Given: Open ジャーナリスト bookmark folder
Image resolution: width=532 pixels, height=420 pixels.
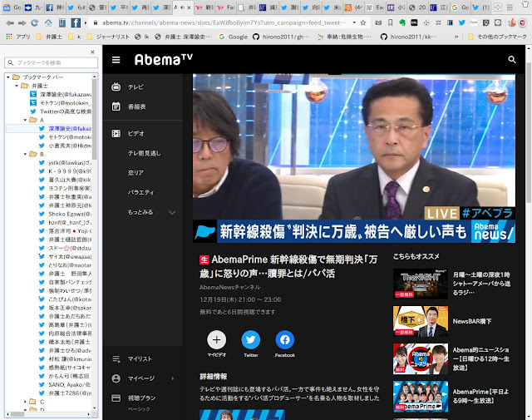Looking at the screenshot, I should click(109, 37).
